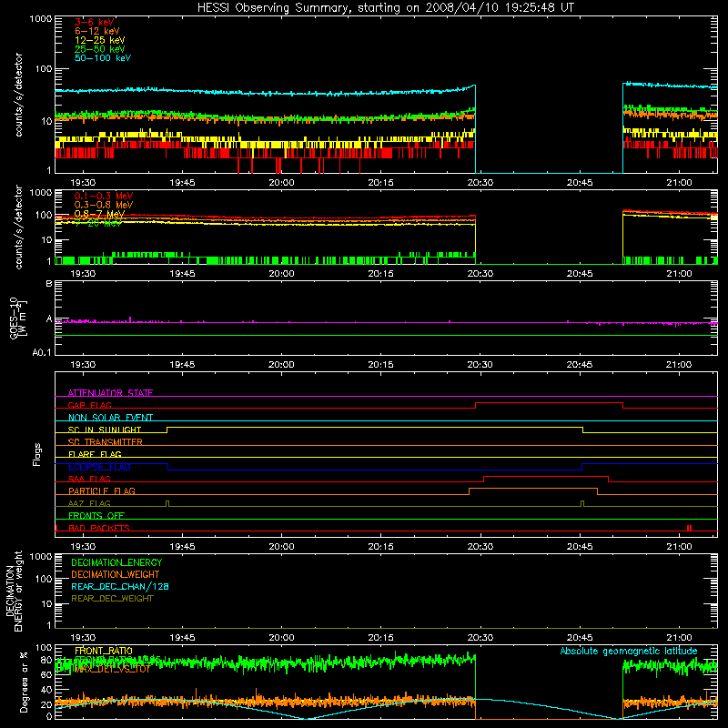Click the 0.1-0.3 MeV legend label

(x=104, y=196)
